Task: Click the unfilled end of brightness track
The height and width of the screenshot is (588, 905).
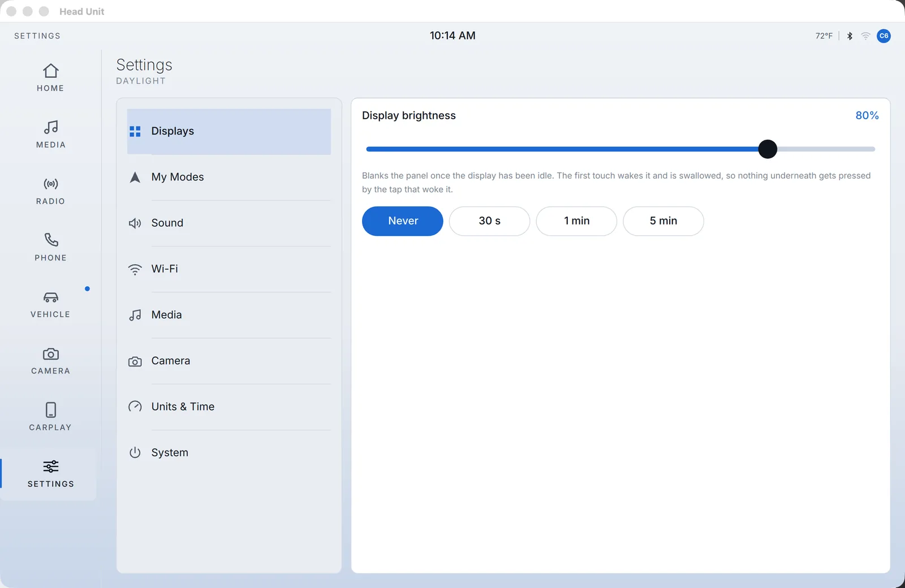Action: click(x=826, y=149)
